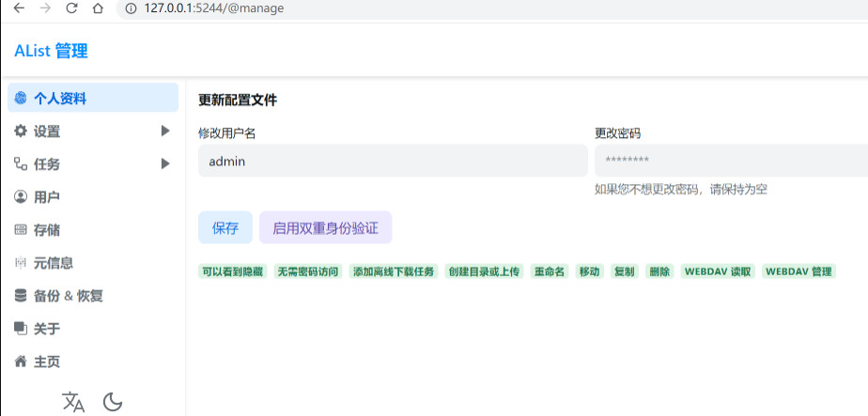Screen dimensions: 868x416
Task: Save the profile with the 保存 button
Action: [225, 227]
